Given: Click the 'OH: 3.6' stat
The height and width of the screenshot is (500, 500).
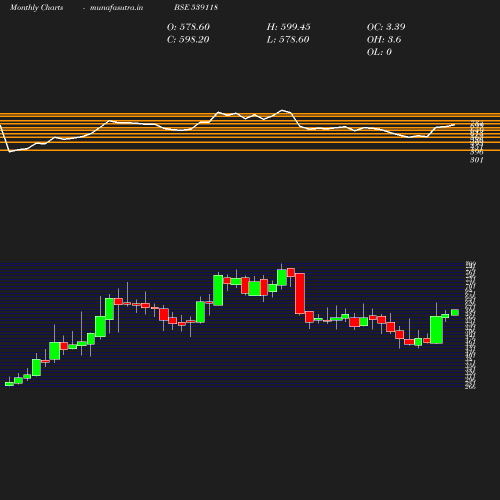Looking at the screenshot, I should [384, 40].
